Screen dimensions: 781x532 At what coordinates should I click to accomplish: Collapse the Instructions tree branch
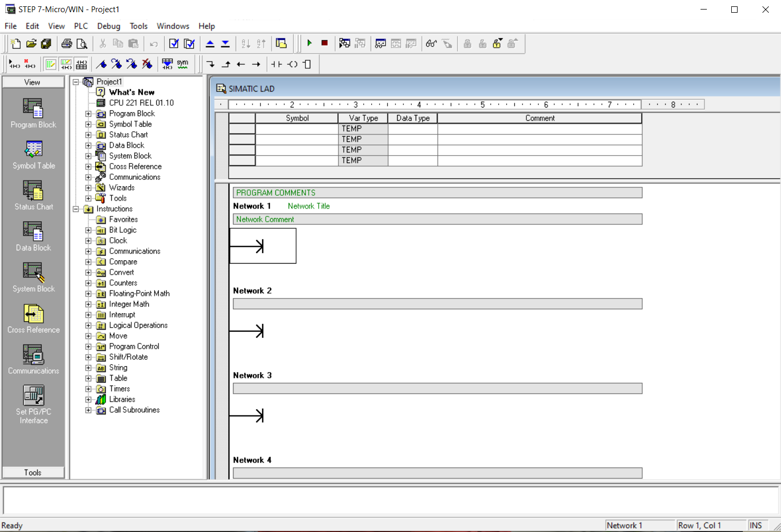[76, 209]
